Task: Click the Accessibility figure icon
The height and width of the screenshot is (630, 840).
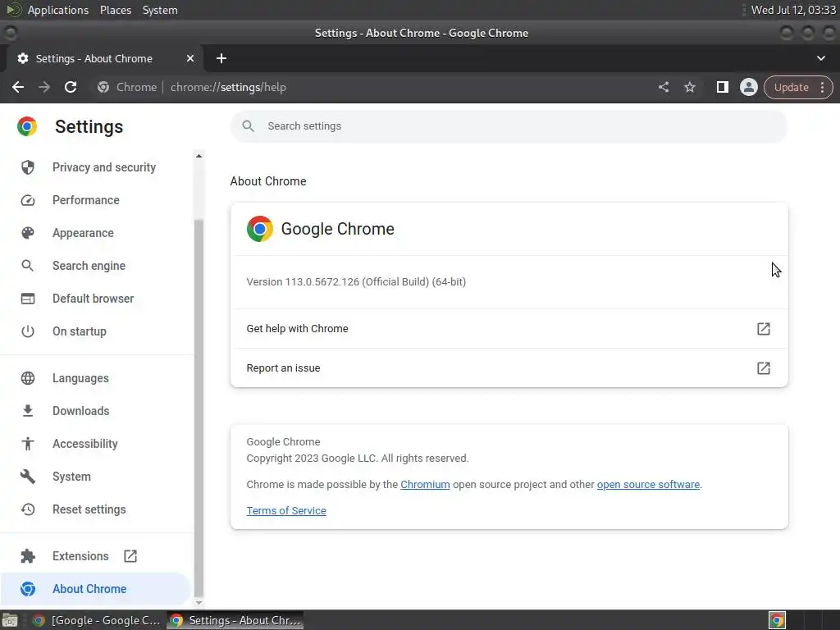Action: pos(27,444)
